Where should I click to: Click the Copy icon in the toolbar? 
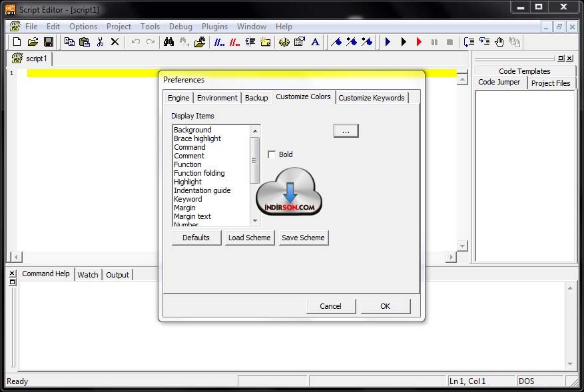pyautogui.click(x=69, y=42)
